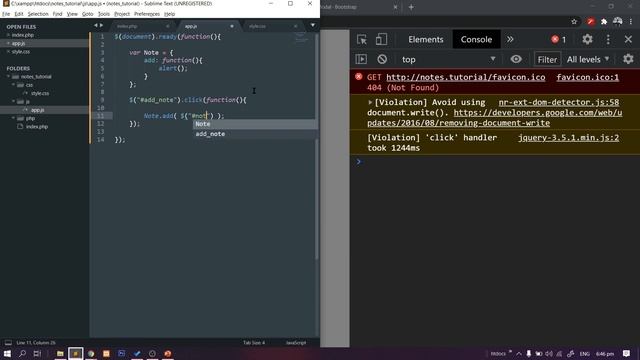Collapse the php folder in the sidebar
640x360 pixels.
pos(13,118)
